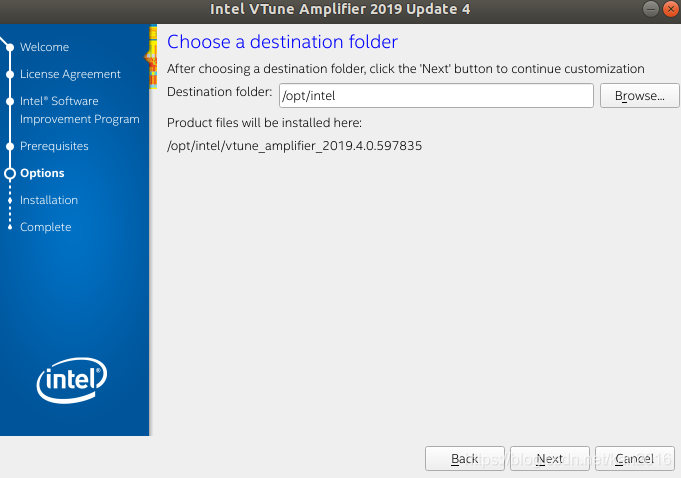
Task: Click the install path /opt/intel/vtune_amplifier_2019.4.0.597835
Action: click(294, 146)
